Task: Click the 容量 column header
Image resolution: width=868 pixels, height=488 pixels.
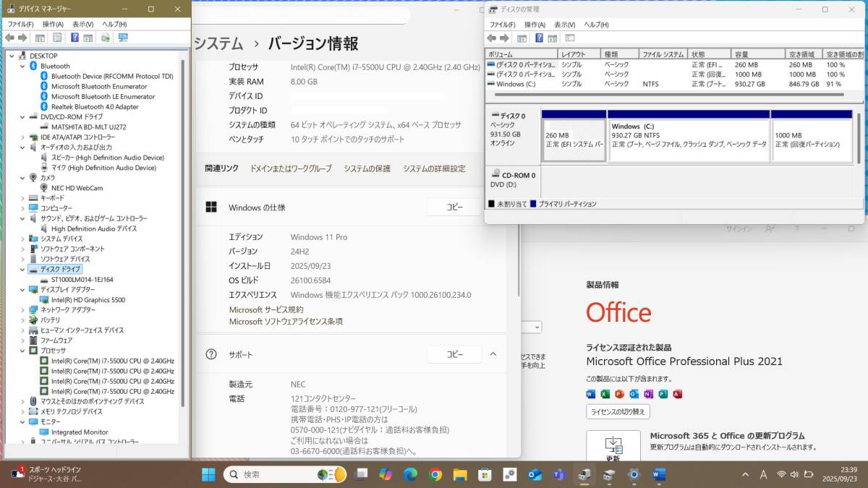Action: [x=759, y=54]
